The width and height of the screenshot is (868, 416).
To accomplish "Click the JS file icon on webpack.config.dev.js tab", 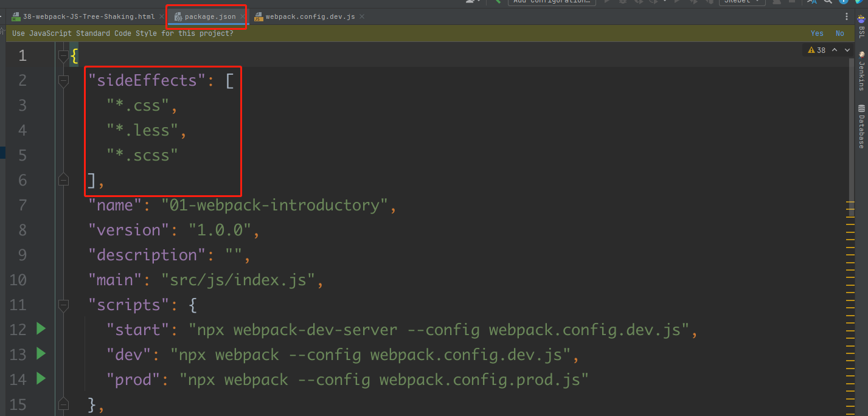I will point(259,16).
